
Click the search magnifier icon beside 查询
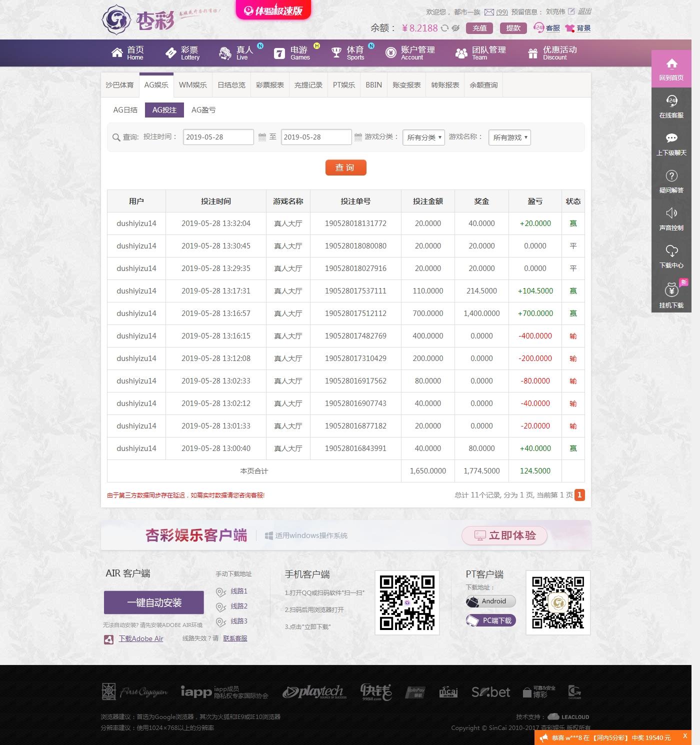[116, 137]
